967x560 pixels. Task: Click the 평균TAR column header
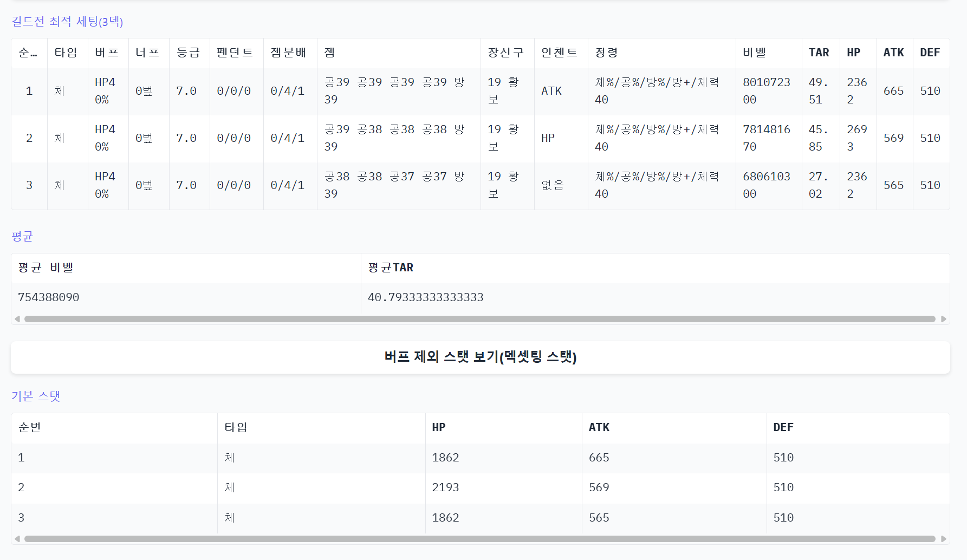tap(391, 268)
